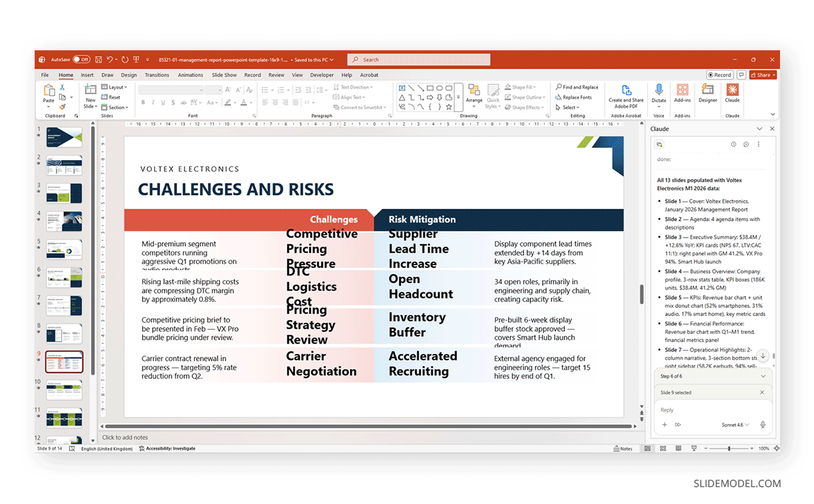The width and height of the screenshot is (814, 504).
Task: Open the Customize Quick Access Toolbar dropdown
Action: click(x=146, y=60)
